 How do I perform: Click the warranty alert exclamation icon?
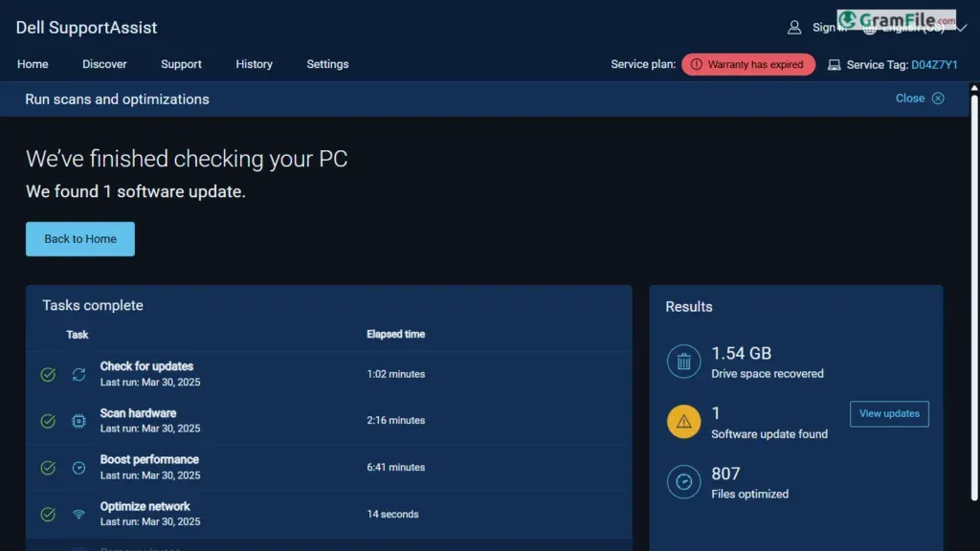[x=697, y=64]
